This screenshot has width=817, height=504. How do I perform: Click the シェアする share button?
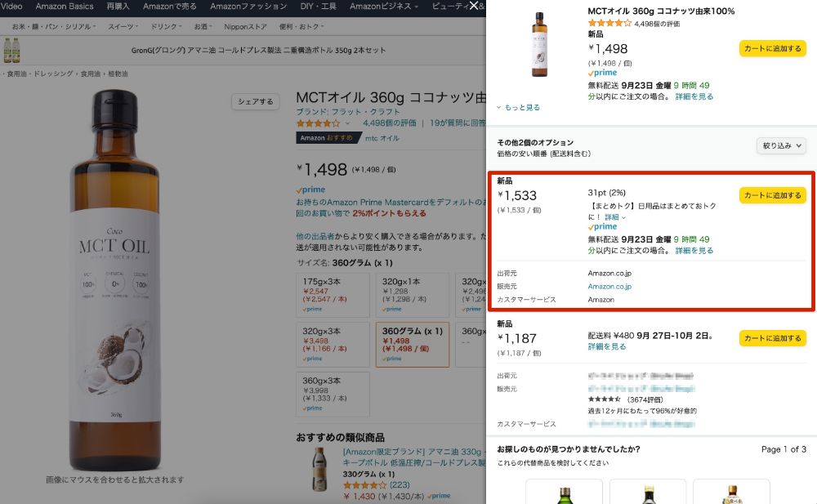point(255,101)
